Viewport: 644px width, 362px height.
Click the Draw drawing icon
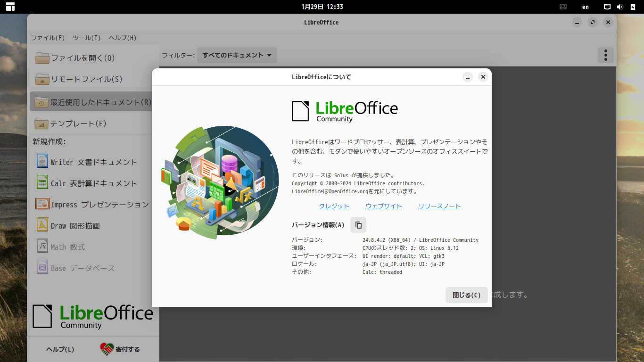[42, 225]
